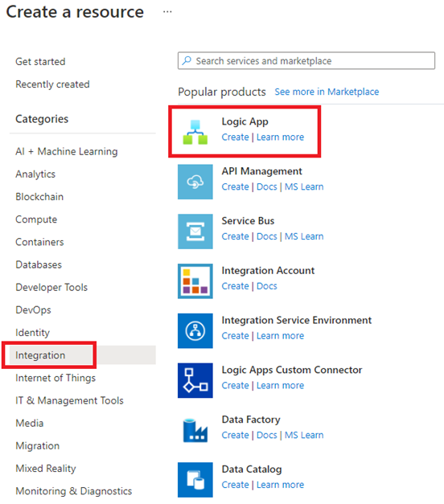Select the Mixed Reality category
This screenshot has width=444, height=504.
pyautogui.click(x=46, y=469)
